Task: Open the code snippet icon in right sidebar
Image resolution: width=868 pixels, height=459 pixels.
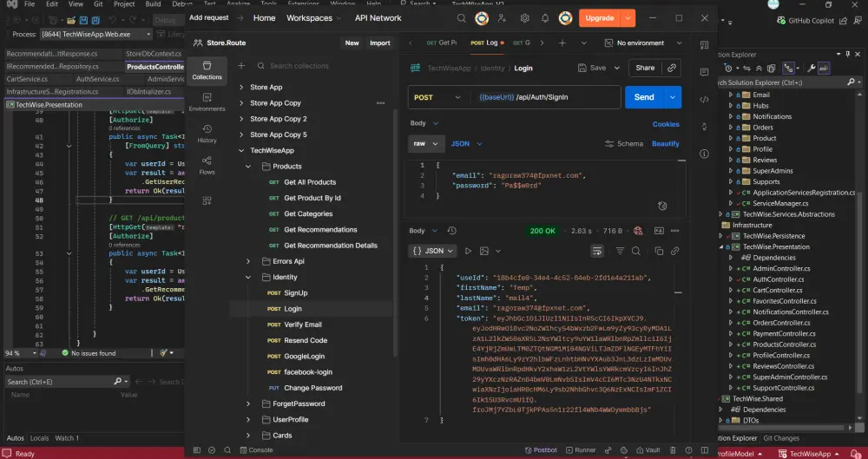Action: (704, 100)
